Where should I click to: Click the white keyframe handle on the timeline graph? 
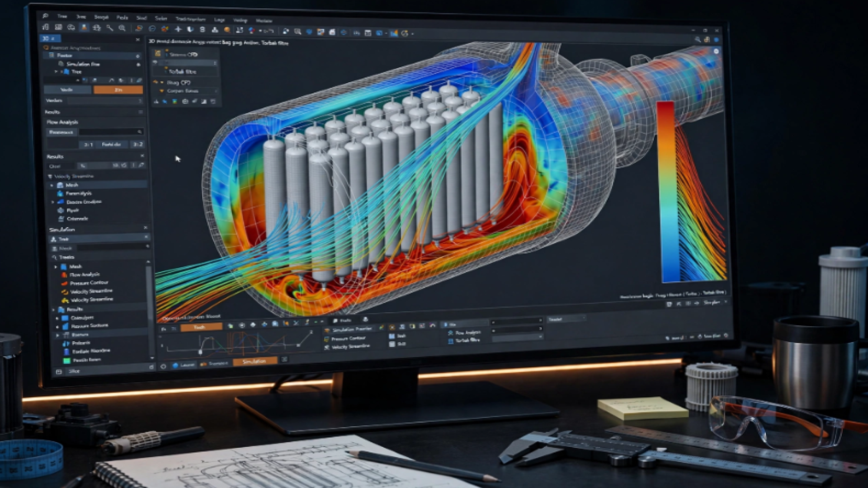point(200,352)
